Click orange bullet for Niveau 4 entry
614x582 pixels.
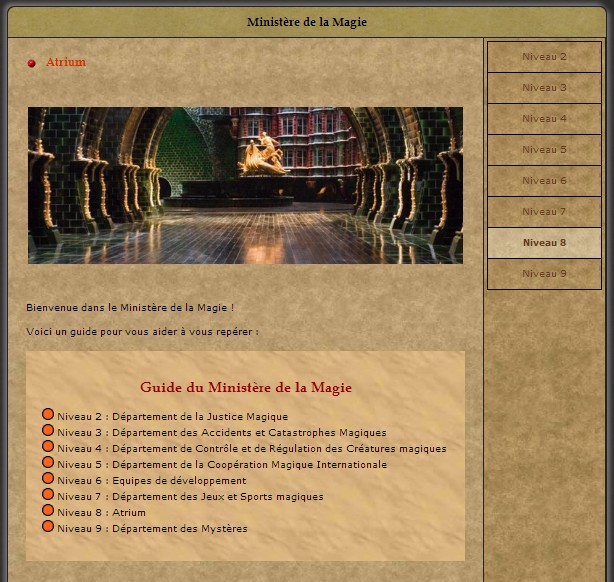pyautogui.click(x=48, y=446)
